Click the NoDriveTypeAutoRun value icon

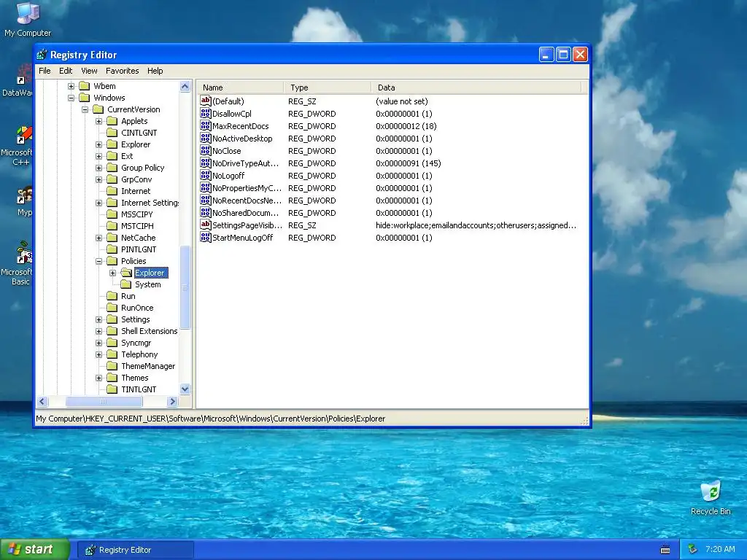(205, 163)
